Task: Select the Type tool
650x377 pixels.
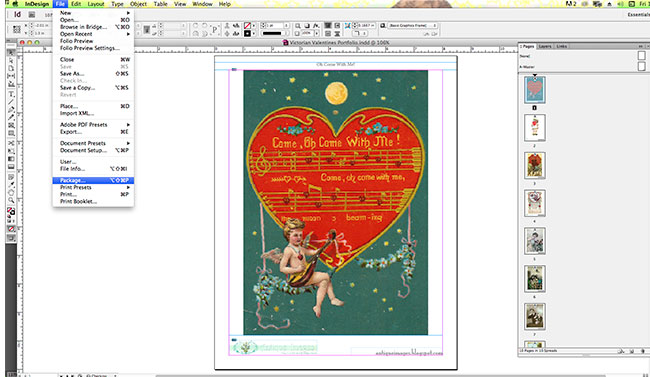Action: [x=11, y=94]
